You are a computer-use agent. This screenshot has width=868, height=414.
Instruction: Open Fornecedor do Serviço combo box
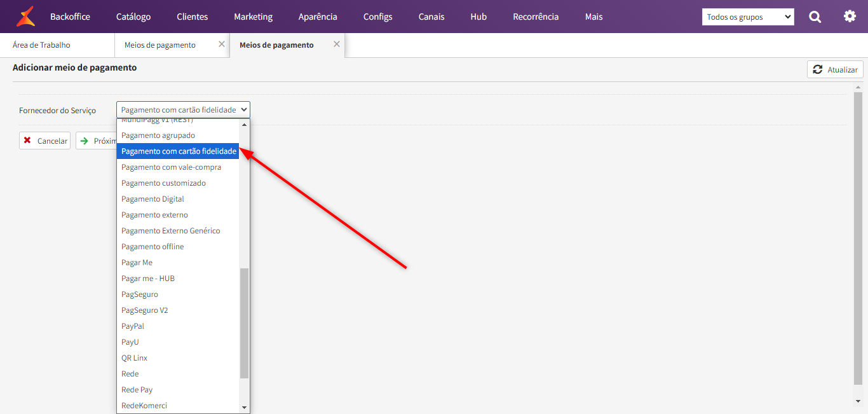pos(183,110)
